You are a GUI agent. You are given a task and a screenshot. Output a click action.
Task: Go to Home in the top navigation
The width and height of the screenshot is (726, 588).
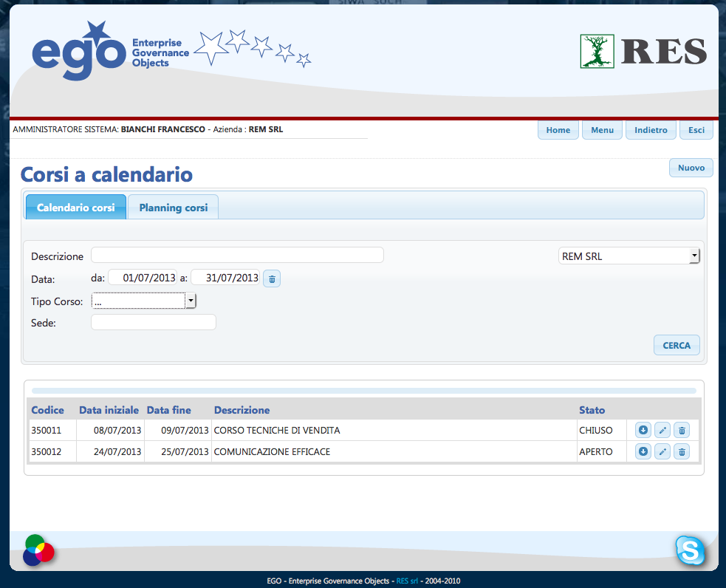click(x=558, y=130)
